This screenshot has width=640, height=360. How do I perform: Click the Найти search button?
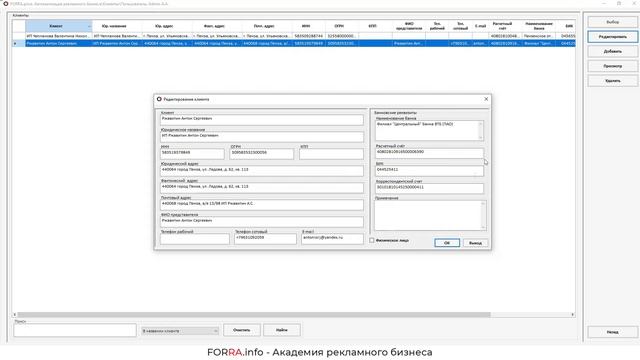coord(282,330)
